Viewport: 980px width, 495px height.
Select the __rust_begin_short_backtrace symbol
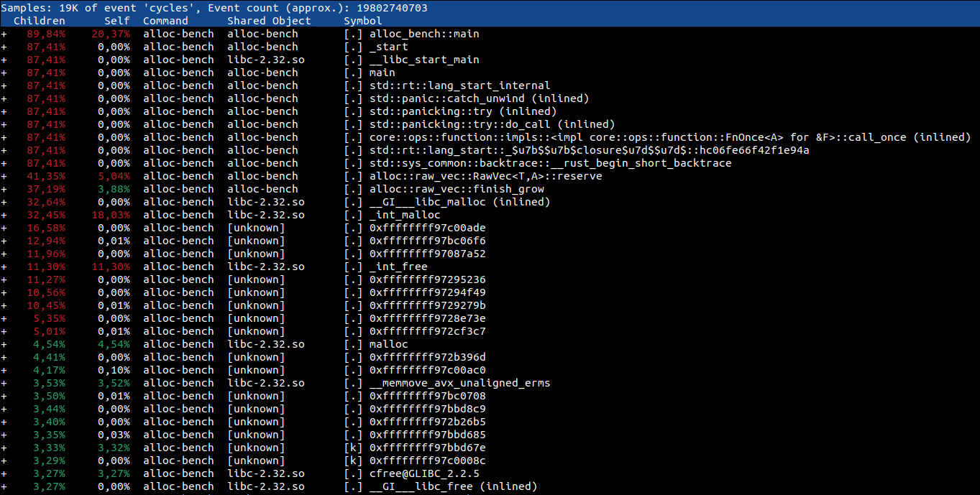tap(550, 163)
